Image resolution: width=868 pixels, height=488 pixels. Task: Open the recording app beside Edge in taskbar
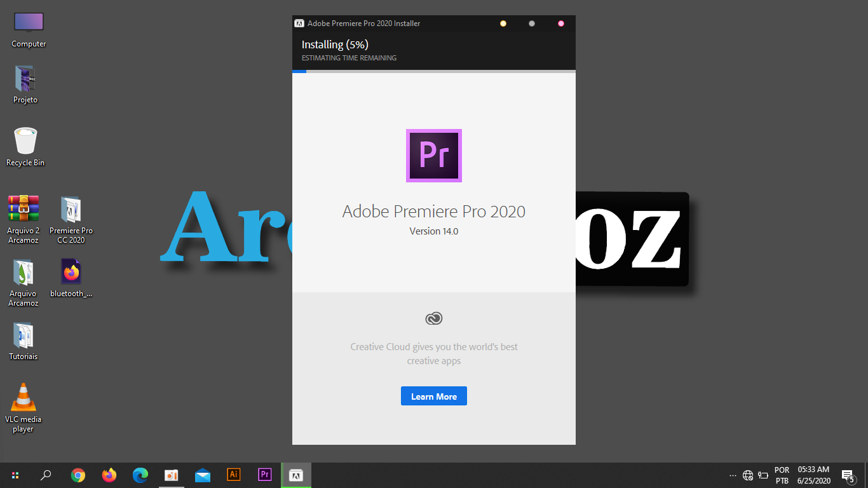(172, 475)
